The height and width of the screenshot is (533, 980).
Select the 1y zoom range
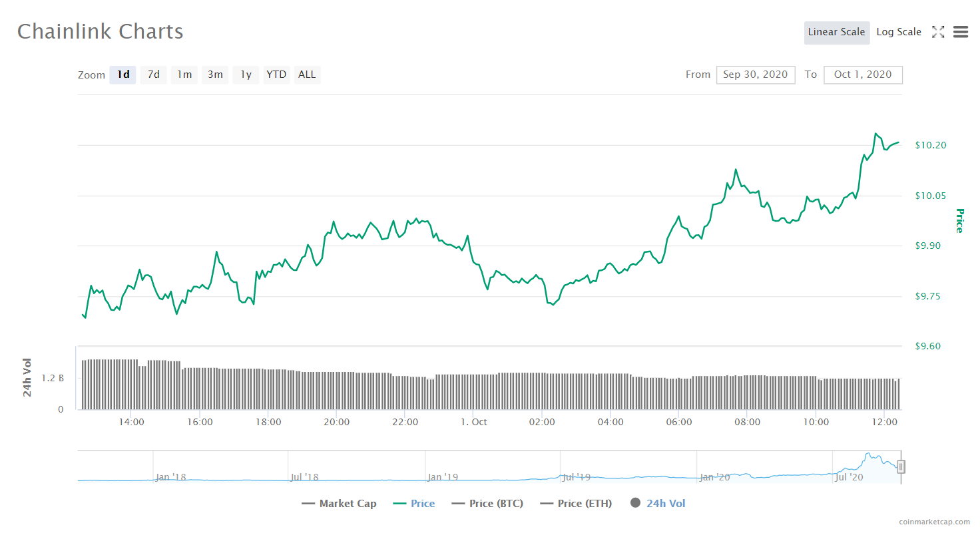tap(246, 75)
